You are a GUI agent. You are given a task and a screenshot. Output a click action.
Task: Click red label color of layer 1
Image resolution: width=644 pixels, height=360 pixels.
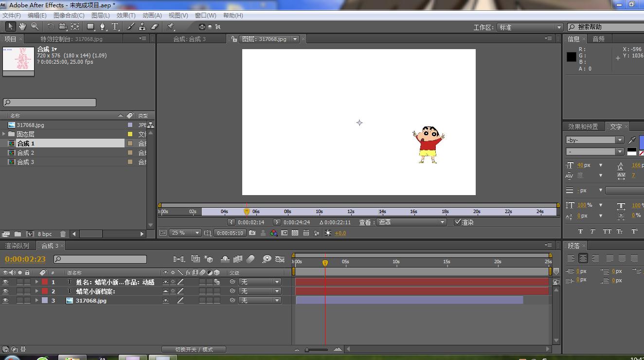[x=45, y=282]
